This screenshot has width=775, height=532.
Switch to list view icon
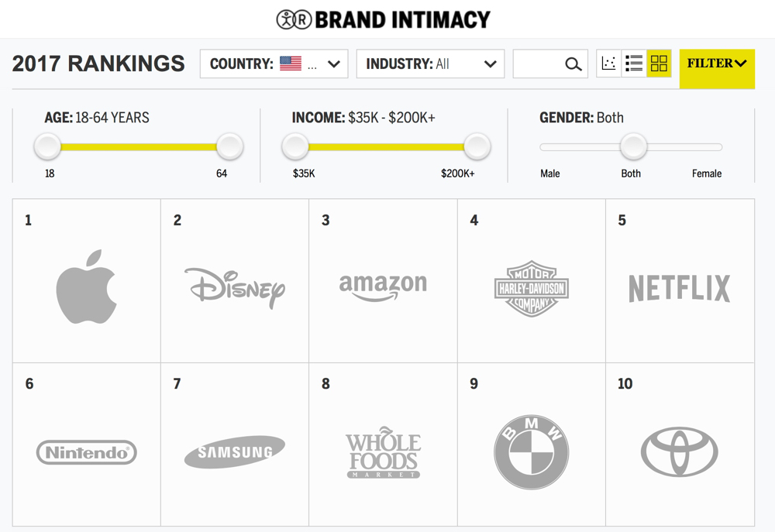634,63
